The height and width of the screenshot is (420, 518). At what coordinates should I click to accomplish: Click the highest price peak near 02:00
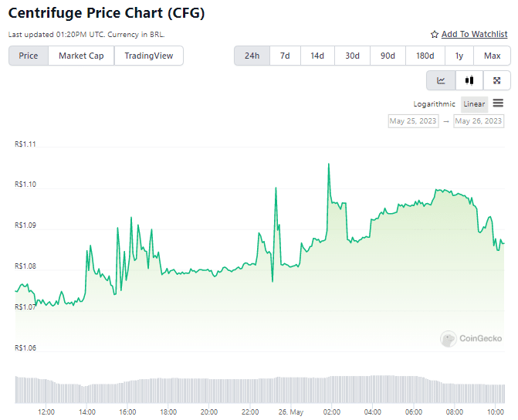(x=328, y=164)
